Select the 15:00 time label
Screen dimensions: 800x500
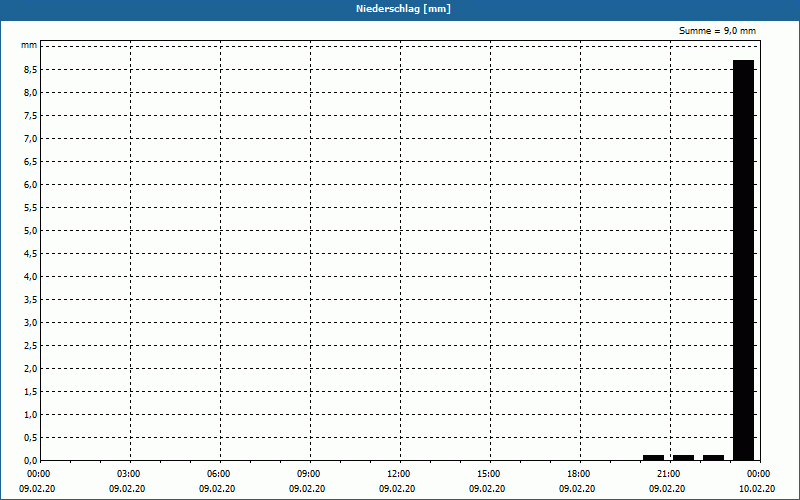point(488,474)
